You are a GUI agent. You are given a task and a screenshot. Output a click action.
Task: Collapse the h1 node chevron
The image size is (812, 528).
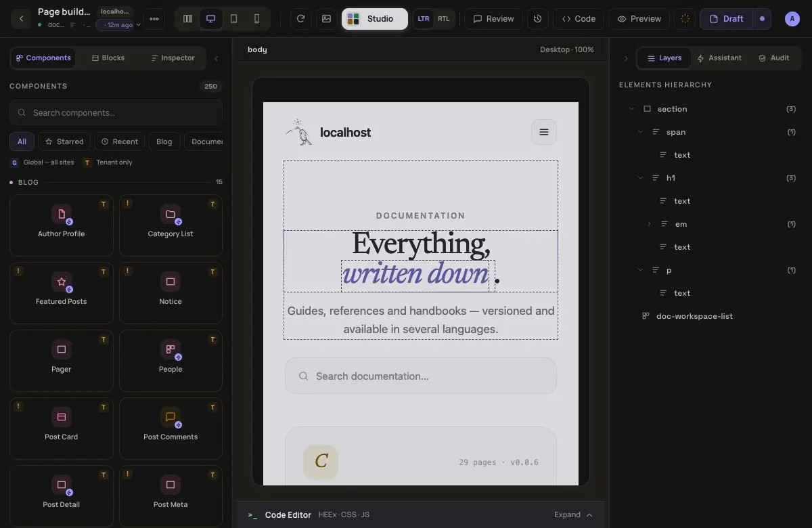pyautogui.click(x=640, y=178)
